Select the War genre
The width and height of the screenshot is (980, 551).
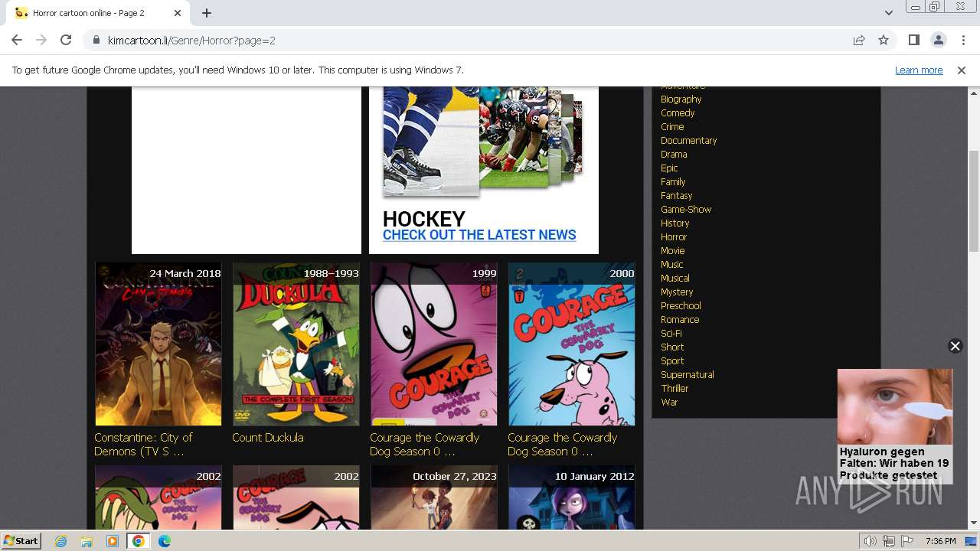[x=669, y=402]
